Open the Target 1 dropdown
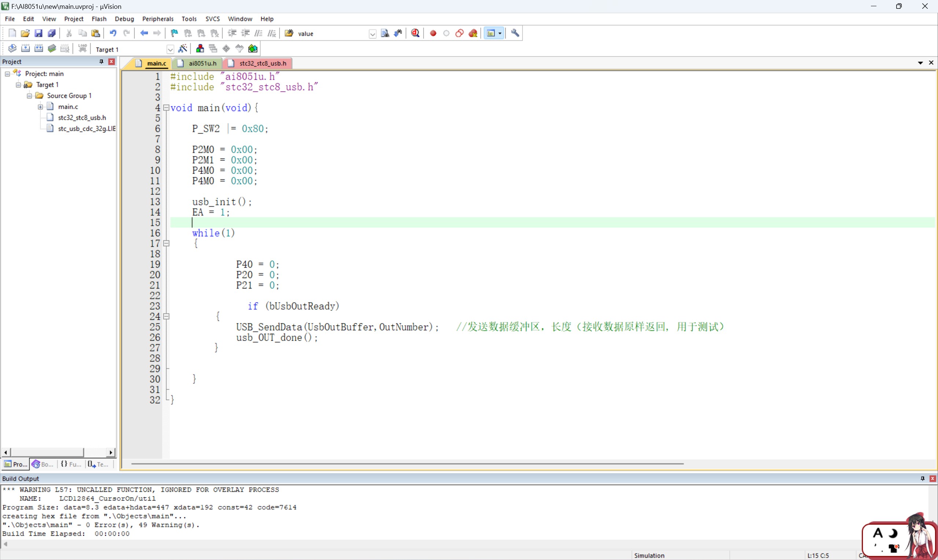 pos(170,49)
